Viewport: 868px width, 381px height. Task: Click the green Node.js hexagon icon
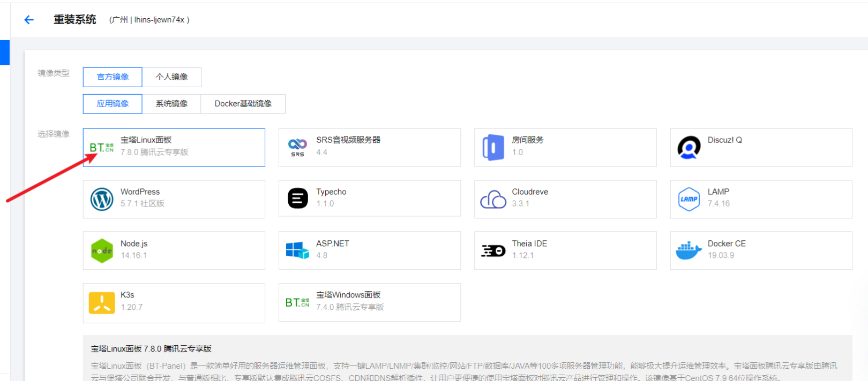[x=102, y=251]
